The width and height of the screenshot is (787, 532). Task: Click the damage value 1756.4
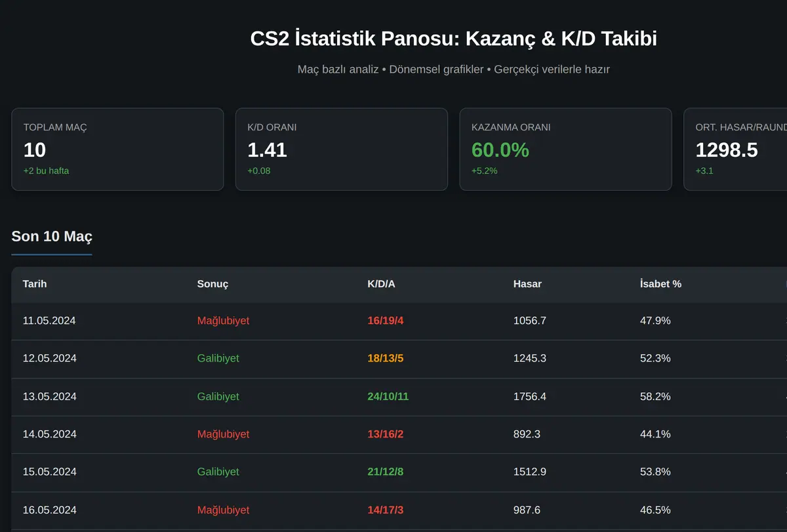pos(530,397)
